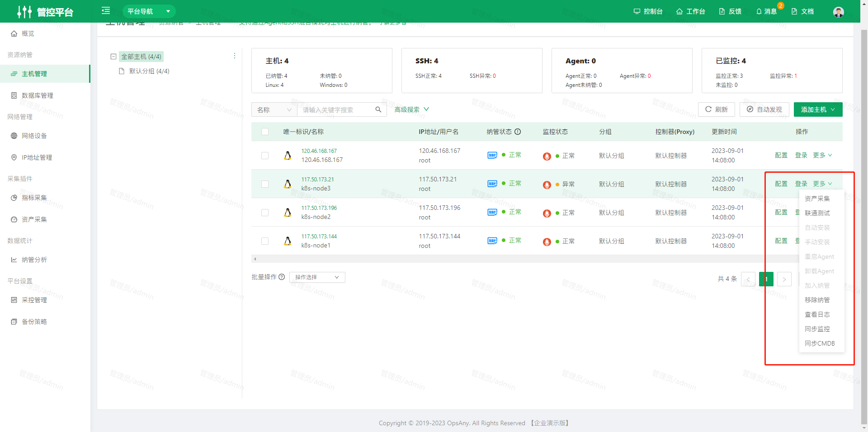The width and height of the screenshot is (868, 432).
Task: Focus the keyword search input
Action: click(336, 109)
